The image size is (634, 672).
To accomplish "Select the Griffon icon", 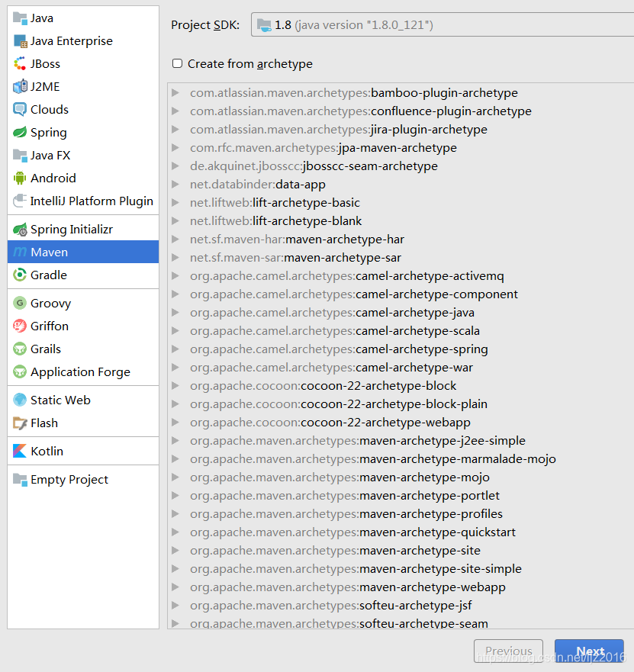I will (x=20, y=326).
